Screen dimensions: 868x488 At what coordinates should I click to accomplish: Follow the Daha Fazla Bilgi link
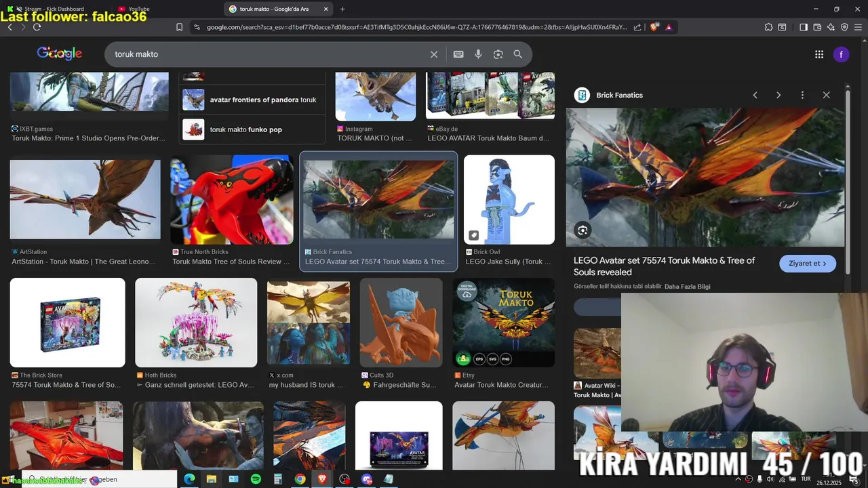pos(687,287)
